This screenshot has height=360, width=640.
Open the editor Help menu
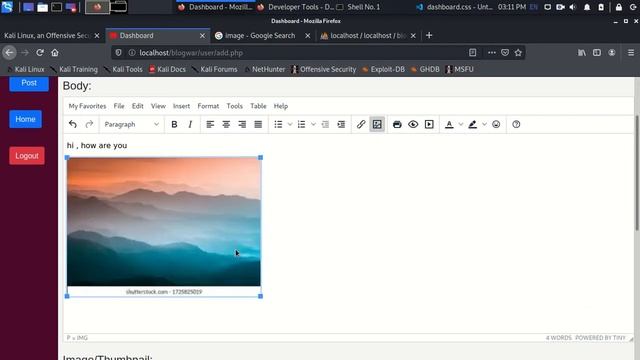pyautogui.click(x=281, y=106)
